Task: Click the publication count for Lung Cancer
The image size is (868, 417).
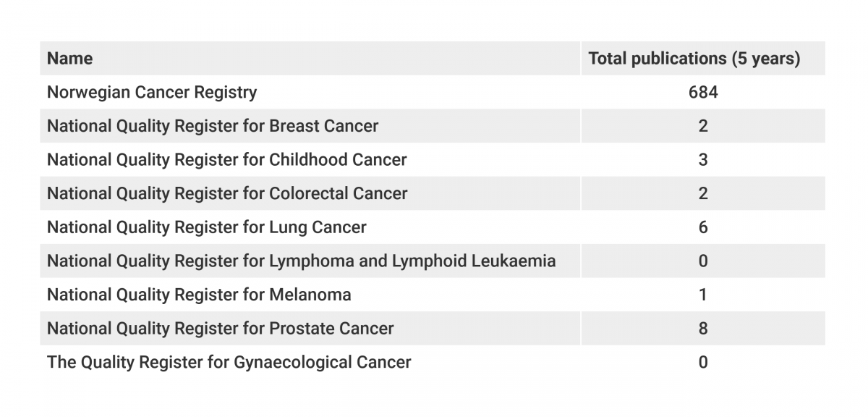Action: 703,227
